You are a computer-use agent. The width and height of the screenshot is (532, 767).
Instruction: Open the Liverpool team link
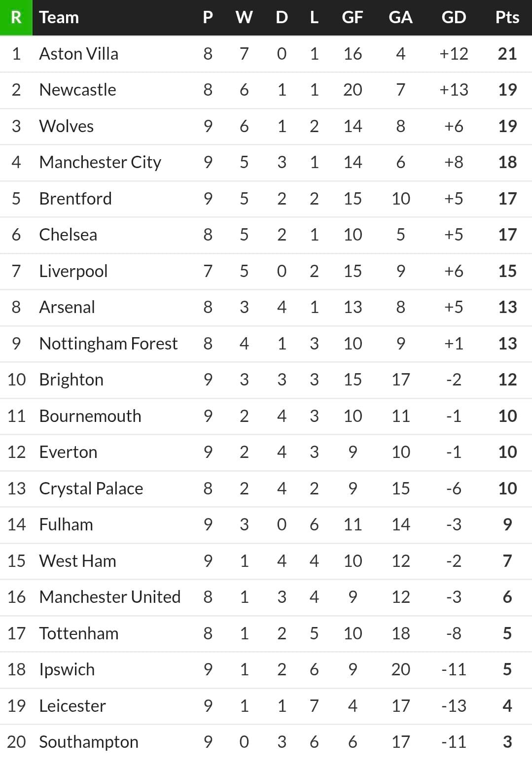click(73, 271)
